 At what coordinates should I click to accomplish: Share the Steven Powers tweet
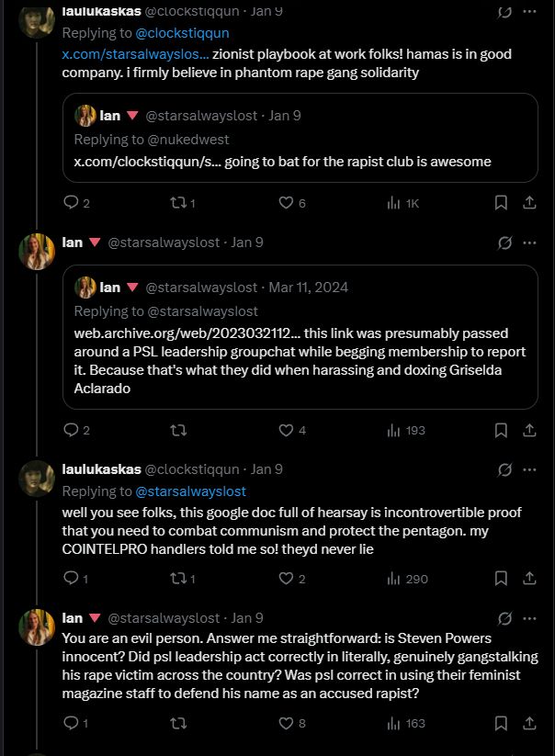[x=529, y=723]
